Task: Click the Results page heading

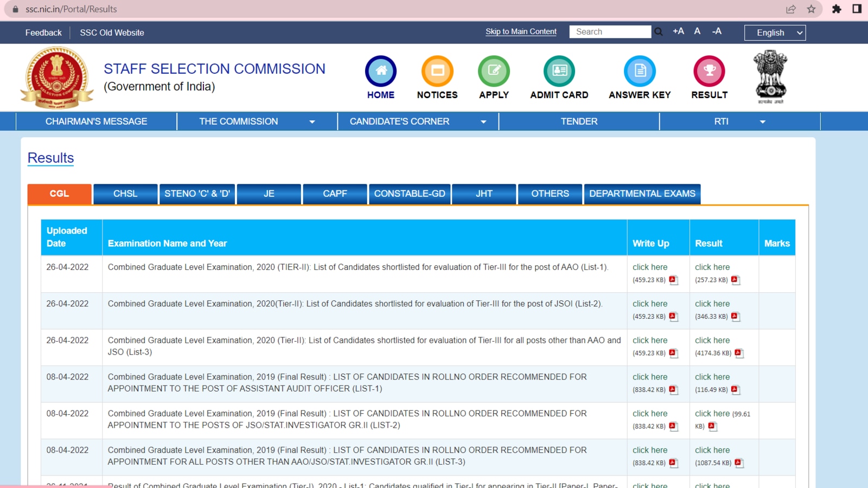Action: tap(50, 158)
